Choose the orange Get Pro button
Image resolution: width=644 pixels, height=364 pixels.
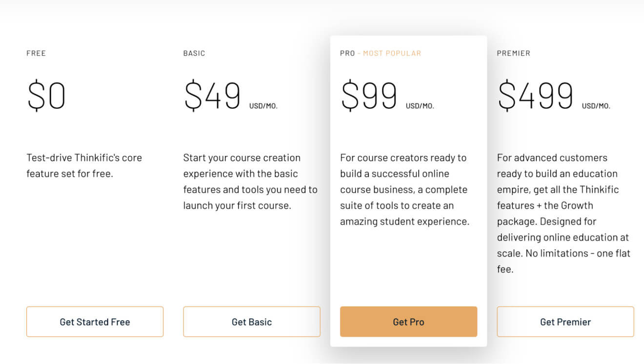408,322
